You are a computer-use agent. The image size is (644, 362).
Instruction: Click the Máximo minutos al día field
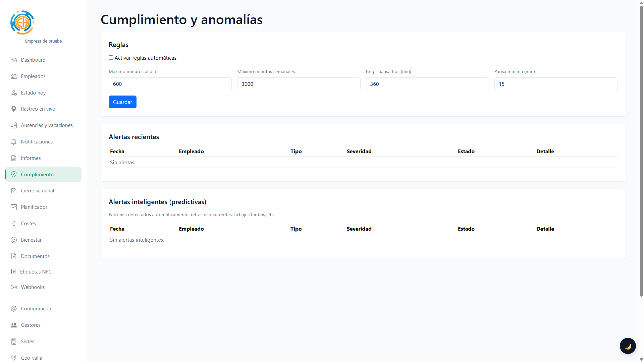pos(170,84)
